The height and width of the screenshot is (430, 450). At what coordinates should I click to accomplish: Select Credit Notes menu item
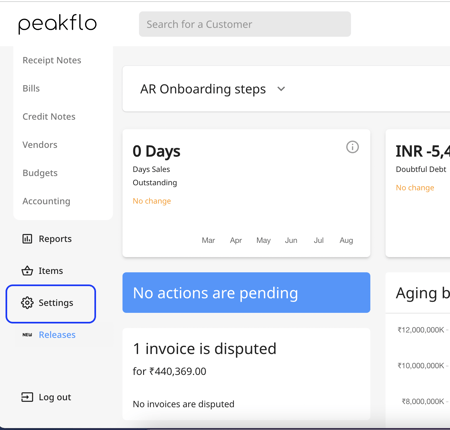click(x=49, y=117)
